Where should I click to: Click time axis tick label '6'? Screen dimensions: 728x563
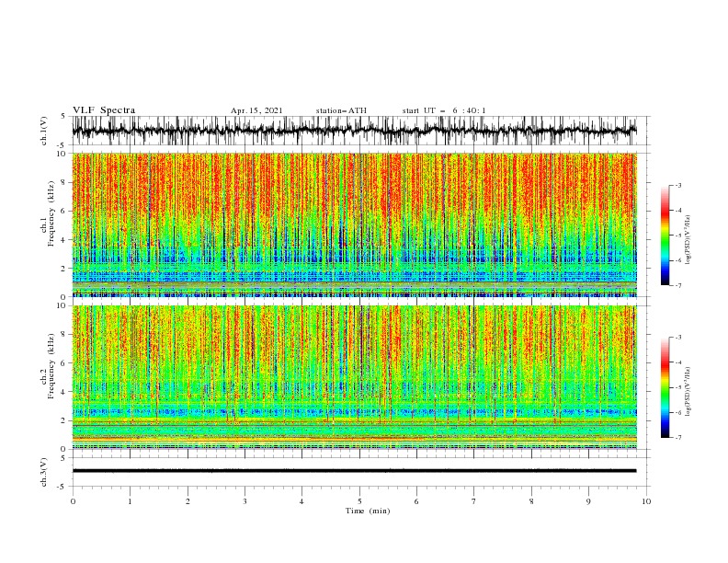(416, 501)
